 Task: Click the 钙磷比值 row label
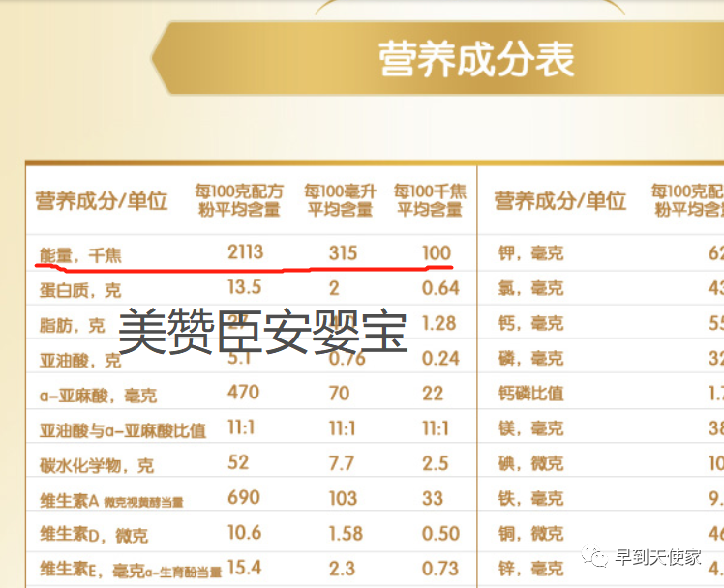pyautogui.click(x=531, y=394)
